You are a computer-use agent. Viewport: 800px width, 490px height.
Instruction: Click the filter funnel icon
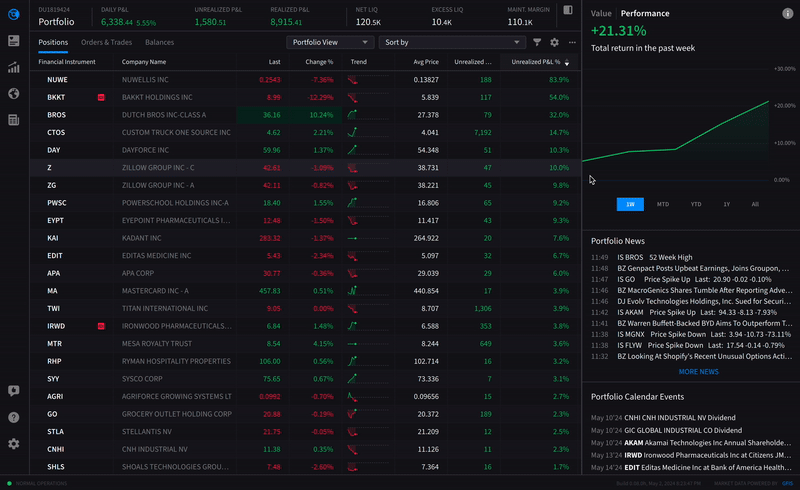coord(537,42)
